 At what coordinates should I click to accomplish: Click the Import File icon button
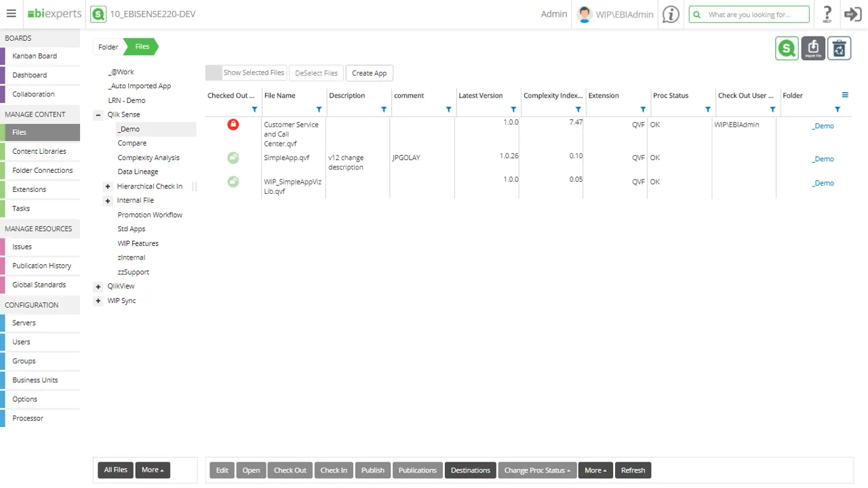[x=813, y=48]
